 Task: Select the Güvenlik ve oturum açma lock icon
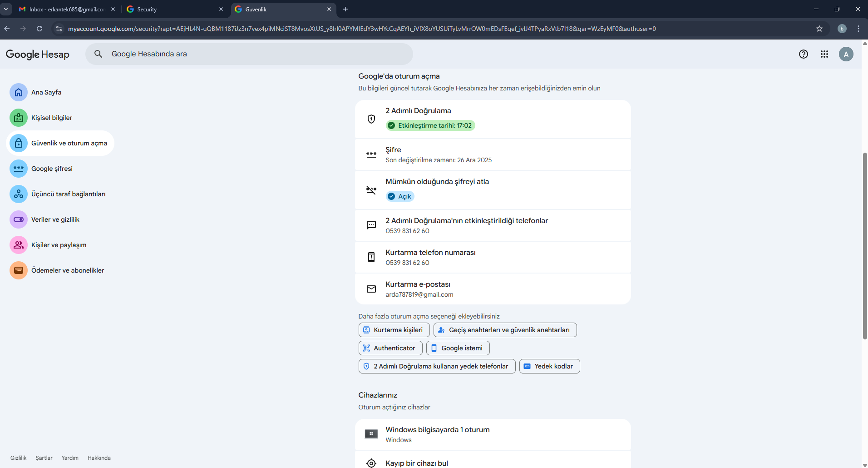click(19, 143)
